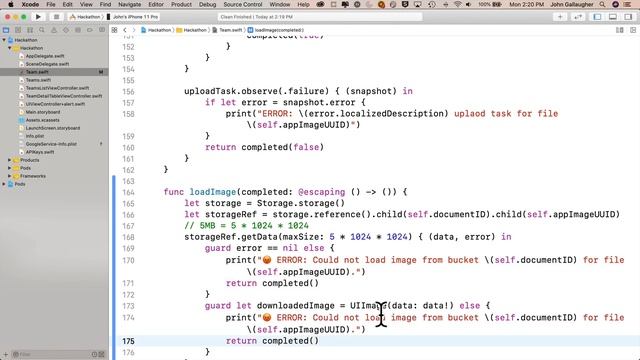640x360 pixels.
Task: Open the Navigate menu
Action: coord(129,4)
